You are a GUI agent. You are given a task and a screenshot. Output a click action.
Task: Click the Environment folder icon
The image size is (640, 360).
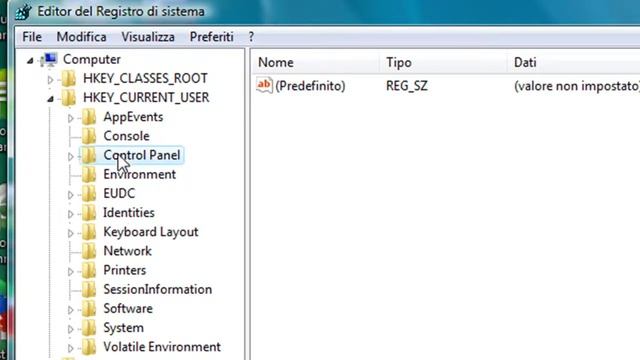point(89,174)
